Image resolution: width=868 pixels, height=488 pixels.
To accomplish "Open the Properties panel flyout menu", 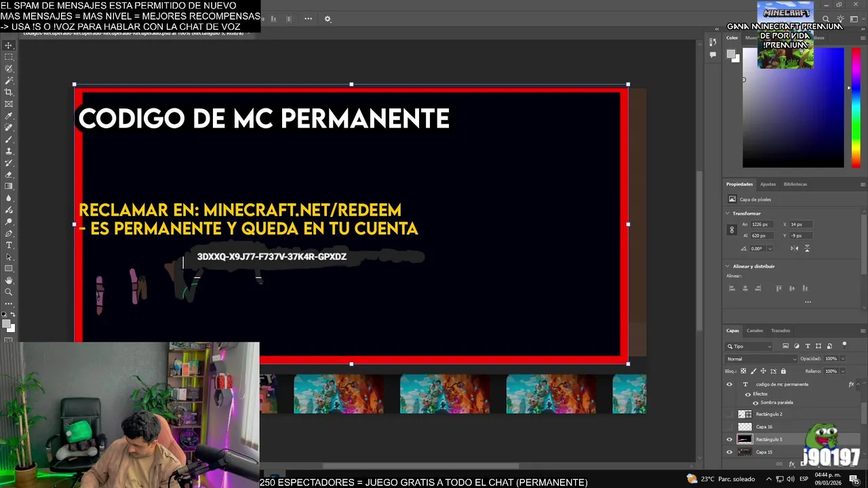I will tap(863, 184).
